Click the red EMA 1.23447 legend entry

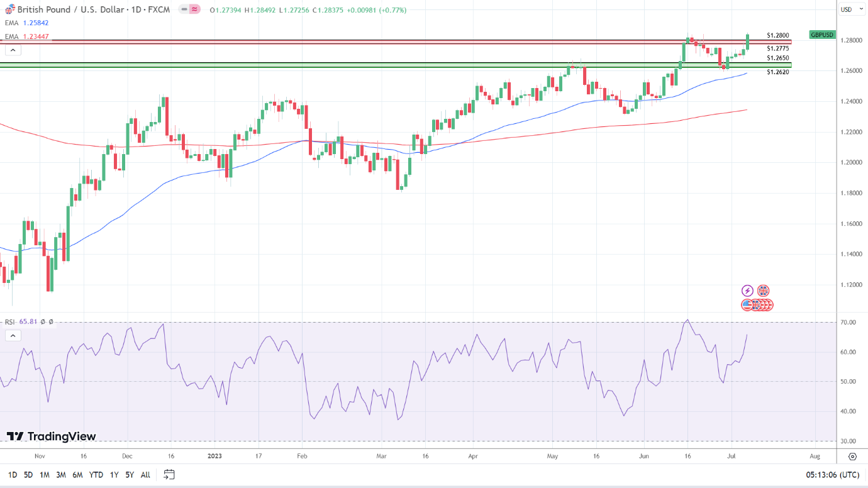click(x=26, y=36)
